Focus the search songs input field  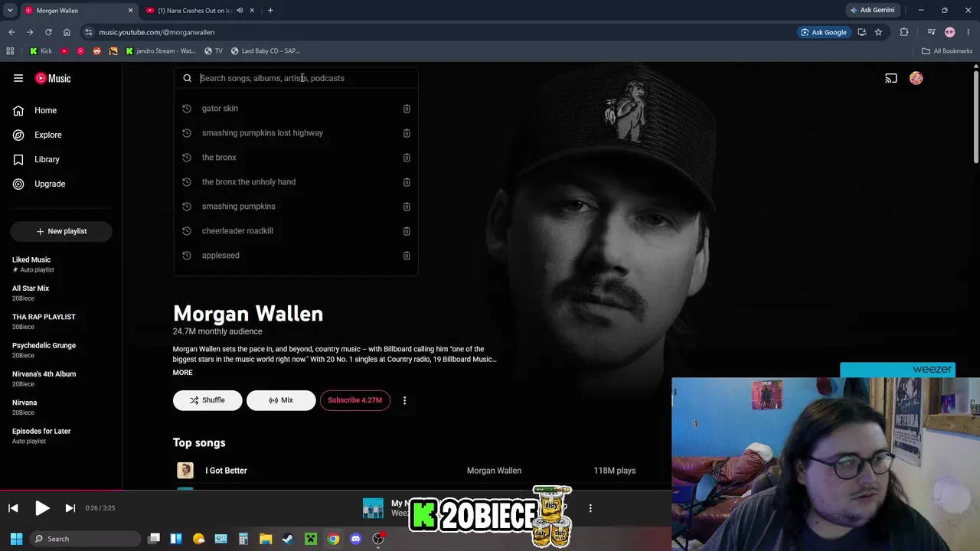(x=306, y=78)
